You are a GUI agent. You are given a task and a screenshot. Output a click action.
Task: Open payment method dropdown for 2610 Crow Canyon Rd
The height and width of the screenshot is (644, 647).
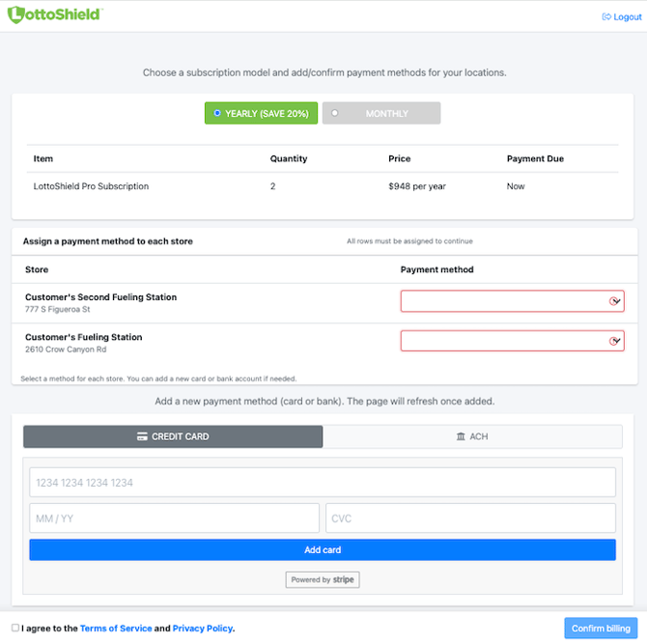(512, 341)
